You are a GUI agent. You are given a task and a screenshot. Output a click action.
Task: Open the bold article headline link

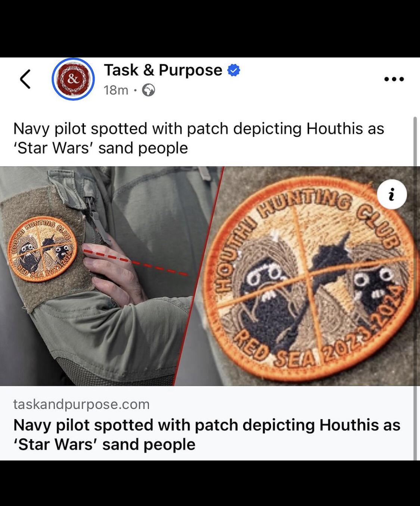(207, 434)
